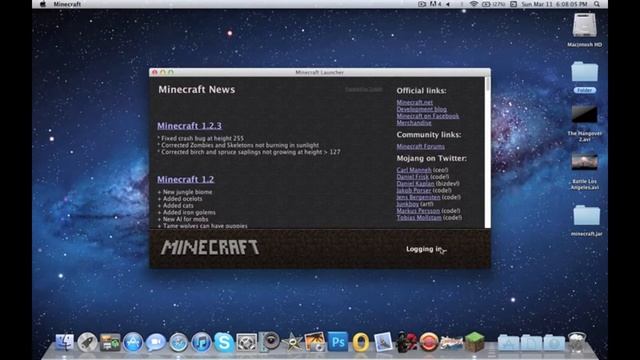640x360 pixels.
Task: Launch the Minecraft grass block dock icon
Action: tap(475, 341)
